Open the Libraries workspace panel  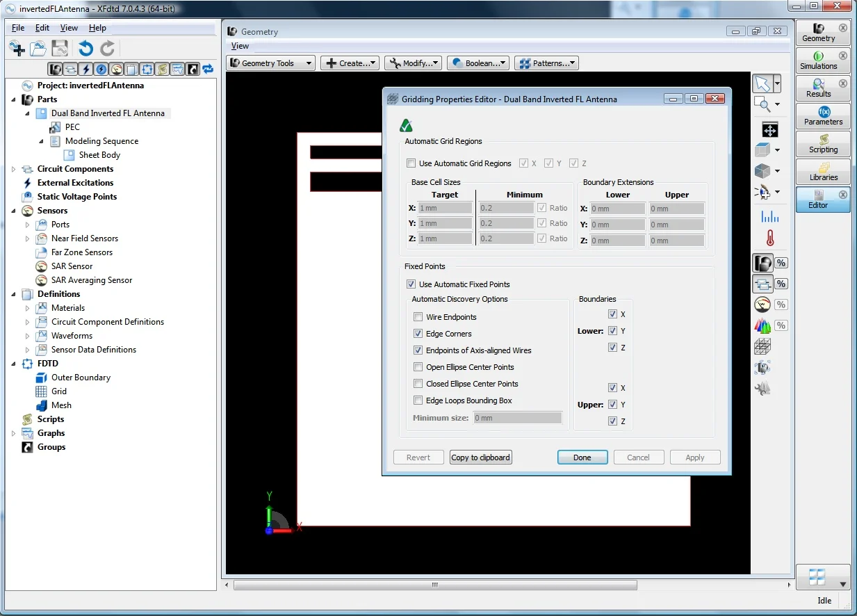[823, 172]
